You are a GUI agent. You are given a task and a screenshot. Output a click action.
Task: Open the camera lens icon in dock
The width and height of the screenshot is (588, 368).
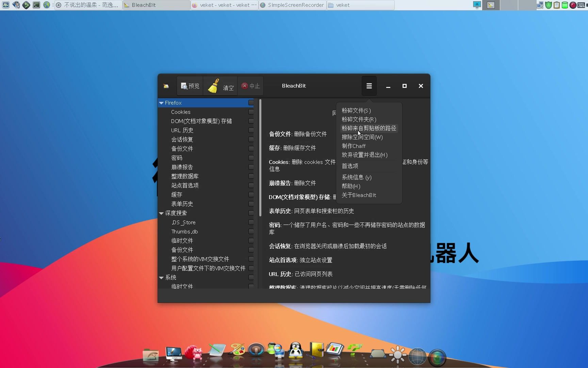tap(437, 358)
